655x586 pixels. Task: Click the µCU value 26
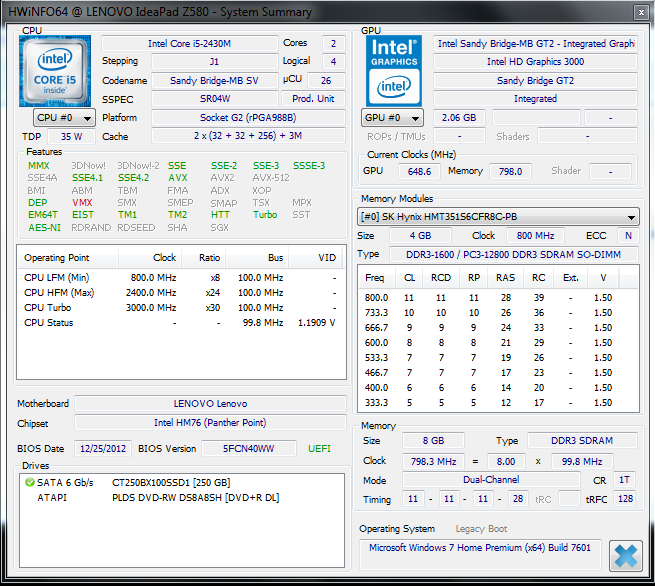(326, 80)
